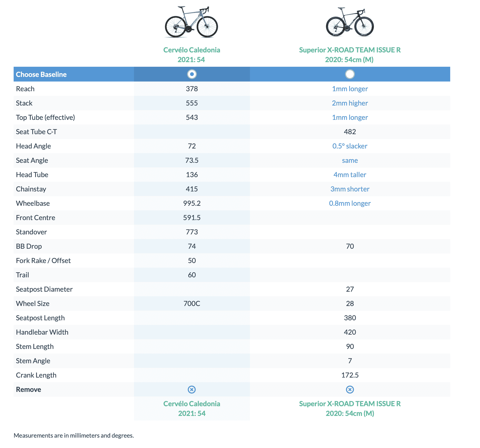Open the top Superior X-ROAD TEAM ISSUE link
The height and width of the screenshot is (448, 480).
click(x=350, y=54)
